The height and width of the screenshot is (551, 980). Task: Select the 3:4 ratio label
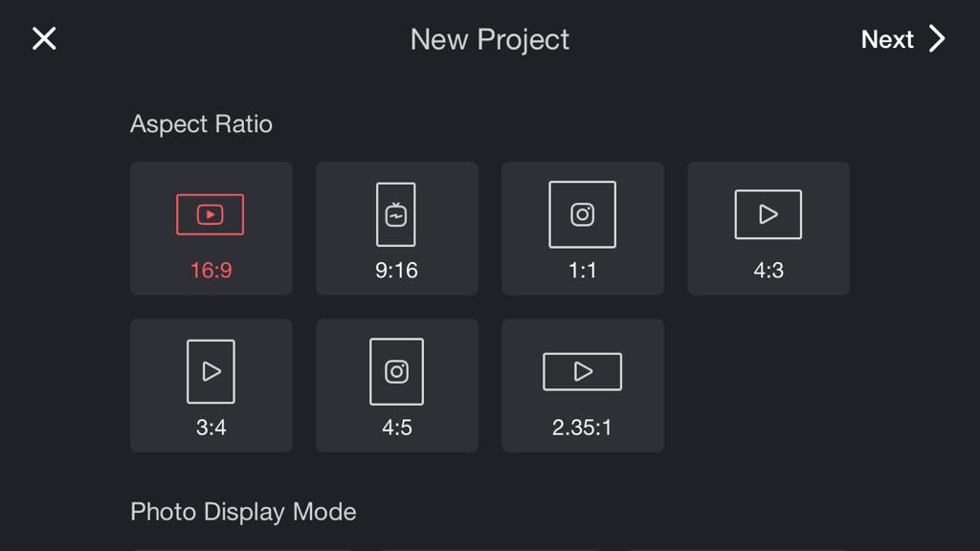211,428
